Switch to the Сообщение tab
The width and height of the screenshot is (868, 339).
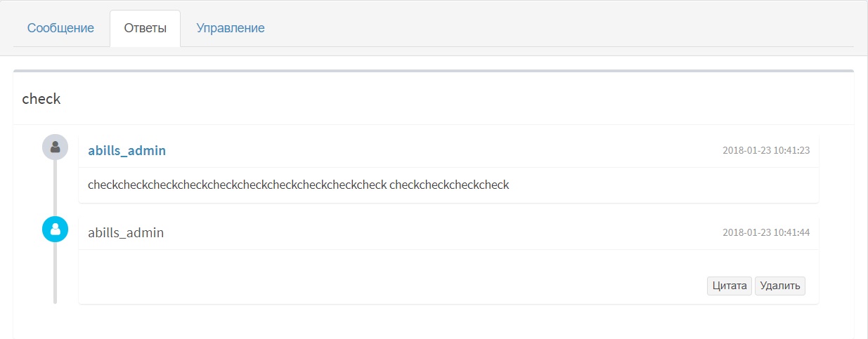point(60,29)
